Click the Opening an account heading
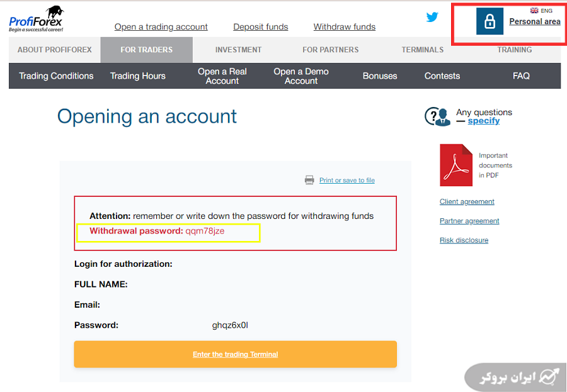This screenshot has width=567, height=392. [147, 116]
